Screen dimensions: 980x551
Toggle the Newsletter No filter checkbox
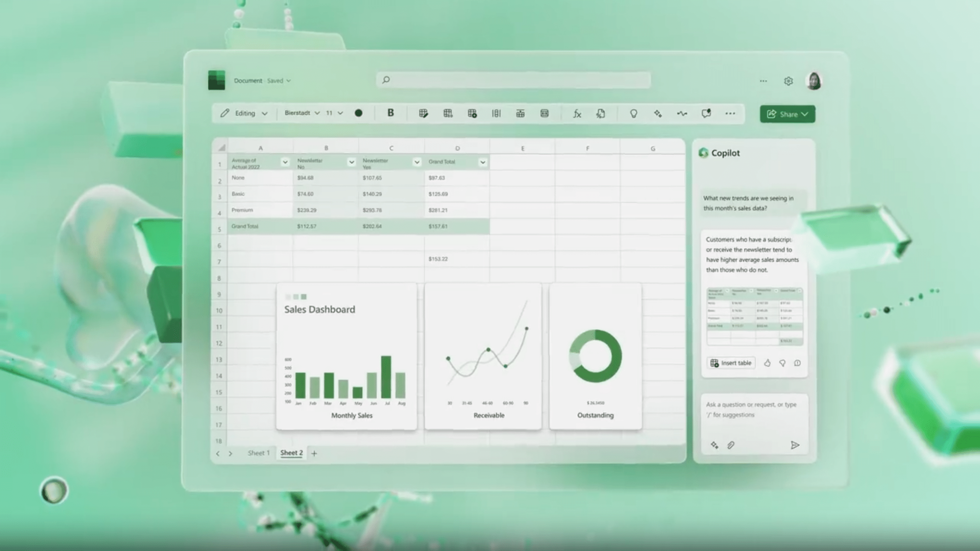351,162
